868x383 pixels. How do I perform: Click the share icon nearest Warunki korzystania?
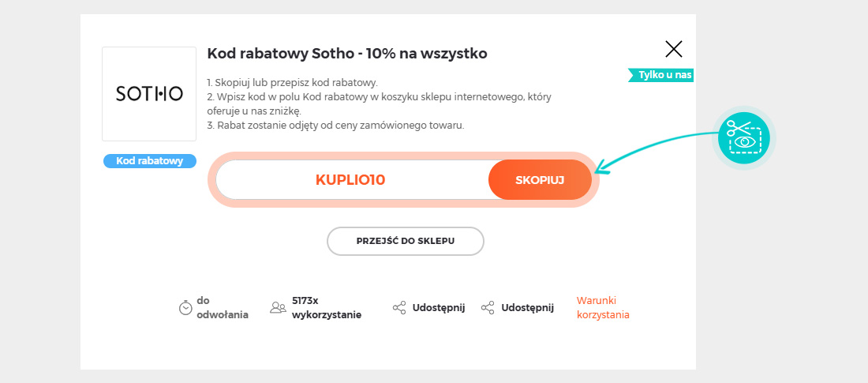coord(488,308)
